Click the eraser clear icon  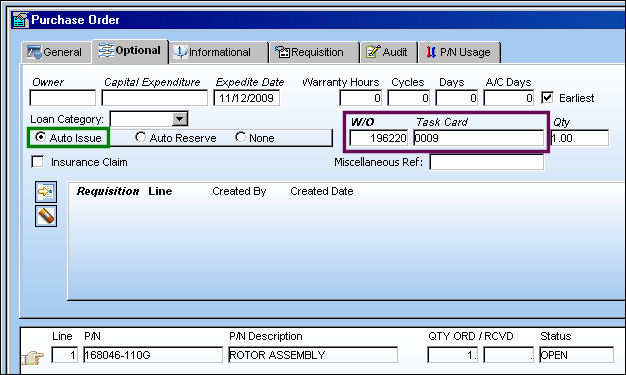[46, 216]
